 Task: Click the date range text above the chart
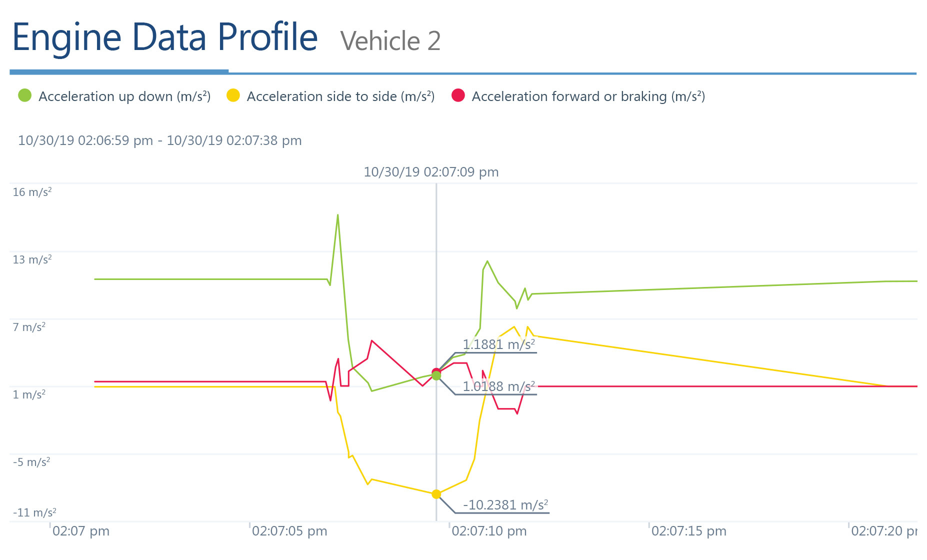[159, 140]
